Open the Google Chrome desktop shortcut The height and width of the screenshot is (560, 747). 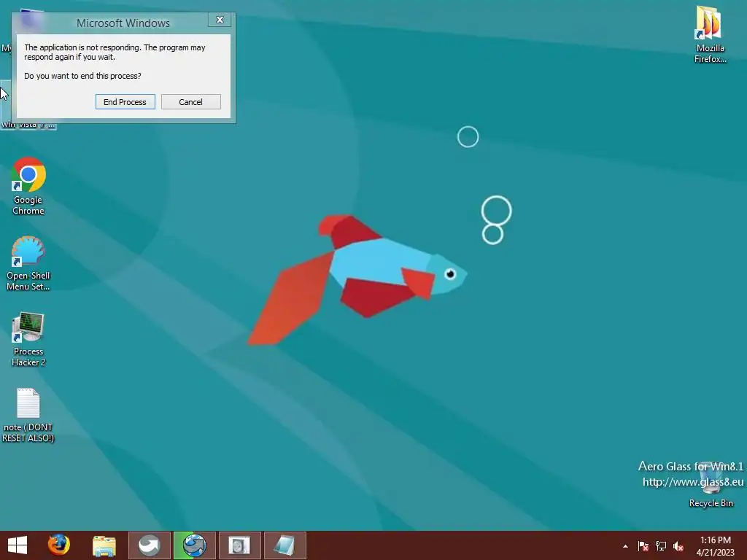pos(28,186)
